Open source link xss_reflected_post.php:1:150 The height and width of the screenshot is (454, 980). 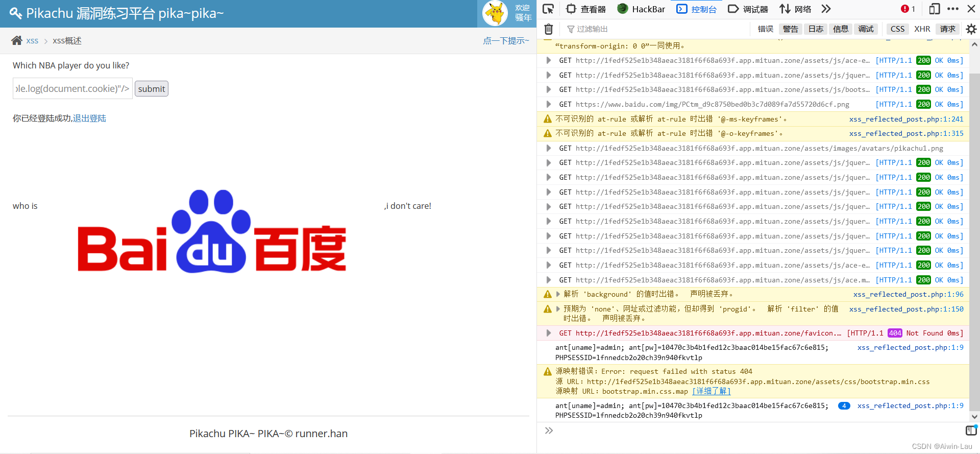(x=906, y=309)
